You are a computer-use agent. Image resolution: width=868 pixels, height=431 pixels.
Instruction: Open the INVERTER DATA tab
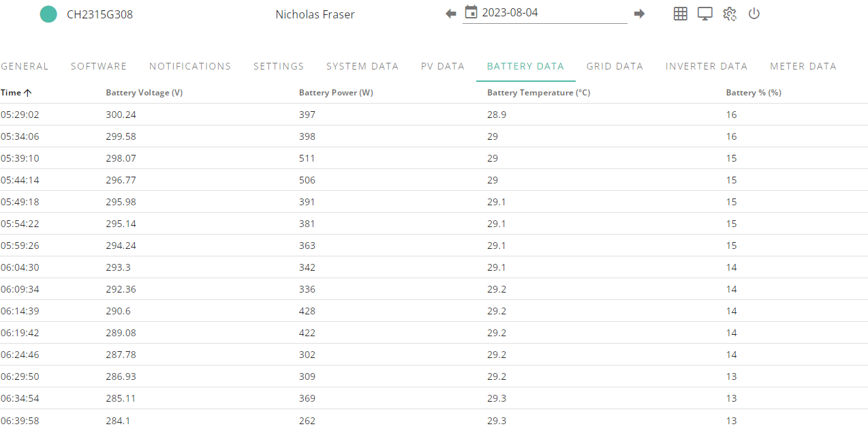[707, 66]
